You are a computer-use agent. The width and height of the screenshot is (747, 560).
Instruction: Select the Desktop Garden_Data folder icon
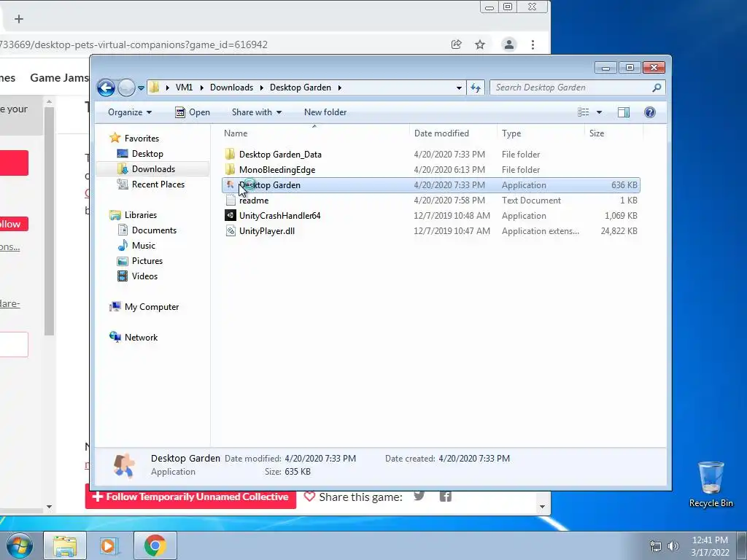pos(230,155)
